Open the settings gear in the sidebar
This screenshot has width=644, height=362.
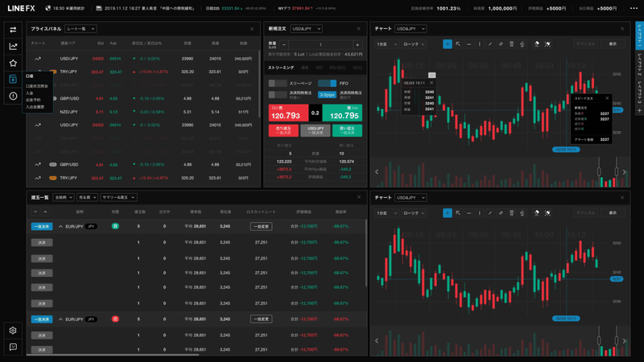pos(13,331)
